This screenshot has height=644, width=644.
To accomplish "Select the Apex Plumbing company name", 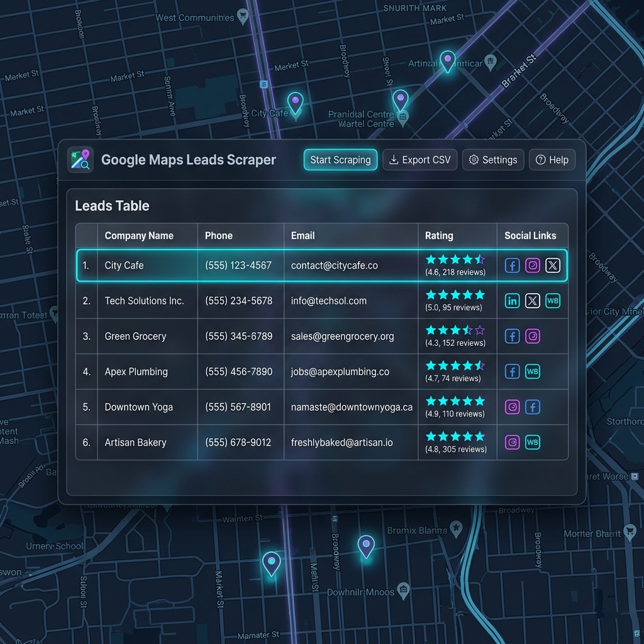I will pyautogui.click(x=136, y=372).
